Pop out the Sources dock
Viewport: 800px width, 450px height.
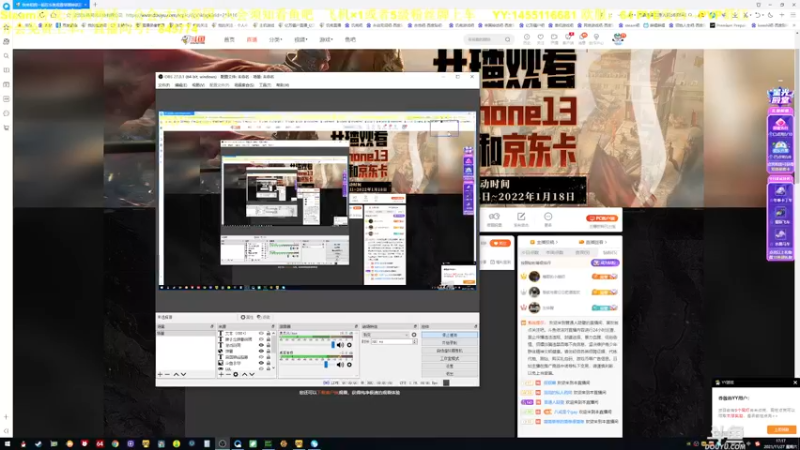pos(273,327)
